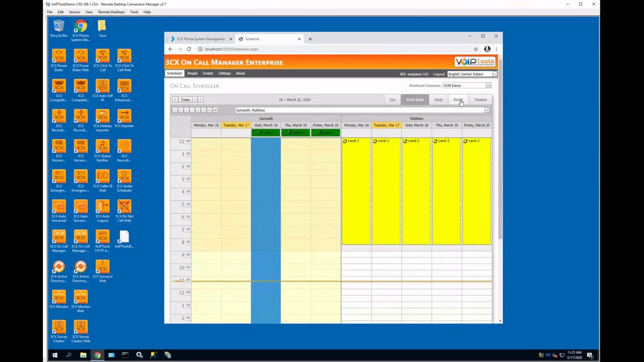Open the Save folder on desktop
Screen dimensions: 644x362
102,29
